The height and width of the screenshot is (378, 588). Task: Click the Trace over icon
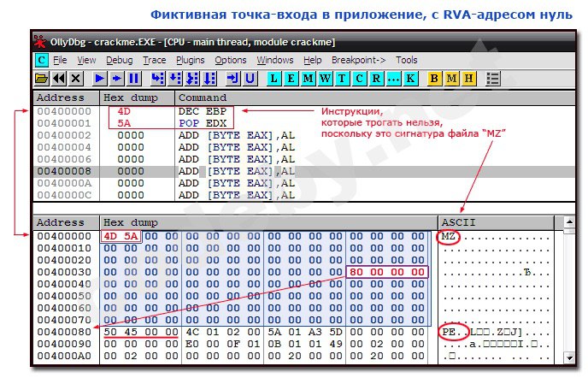click(x=209, y=79)
